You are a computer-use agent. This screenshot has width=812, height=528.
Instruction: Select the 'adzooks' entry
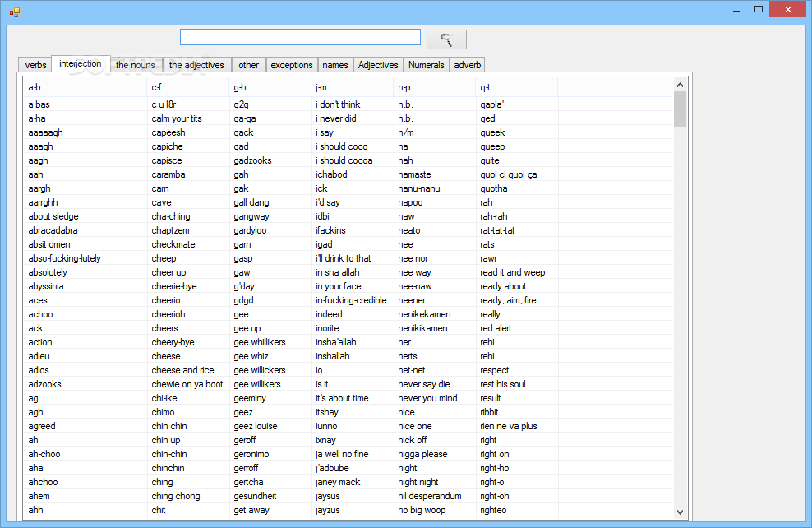click(x=44, y=384)
